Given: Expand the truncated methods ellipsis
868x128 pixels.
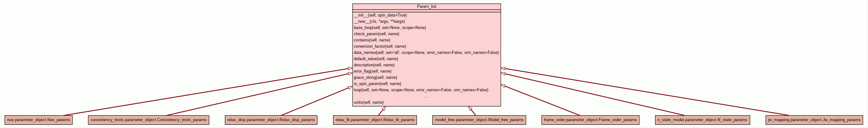Looking at the screenshot, I should tap(426, 97).
